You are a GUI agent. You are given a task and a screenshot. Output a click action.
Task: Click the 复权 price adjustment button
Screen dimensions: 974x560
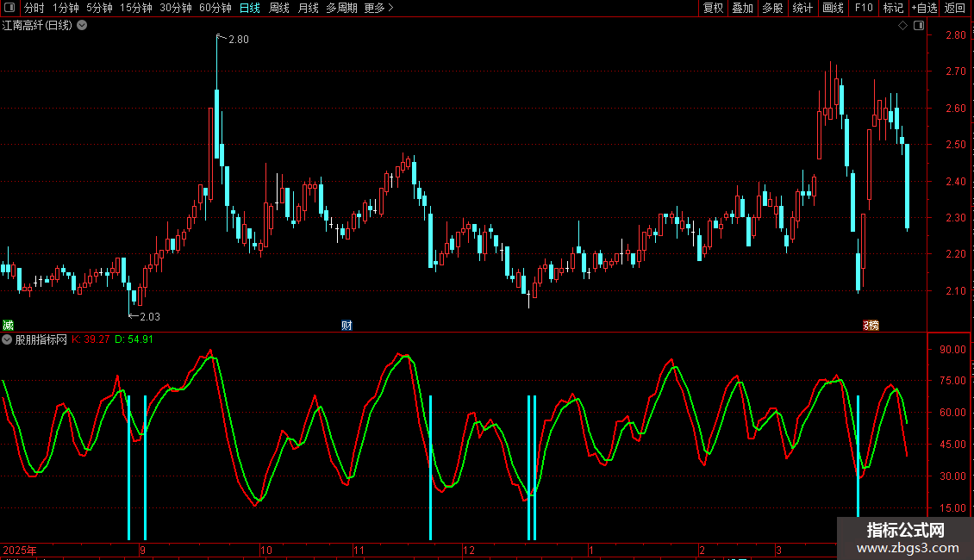pyautogui.click(x=713, y=8)
